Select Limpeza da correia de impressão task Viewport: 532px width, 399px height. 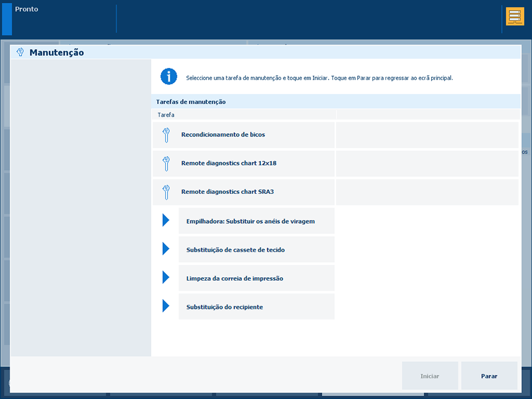[256, 278]
